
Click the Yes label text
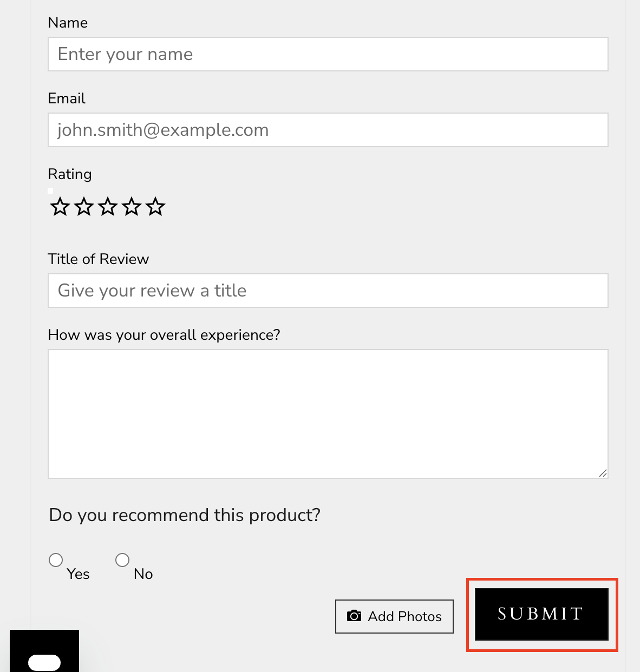[x=78, y=574]
